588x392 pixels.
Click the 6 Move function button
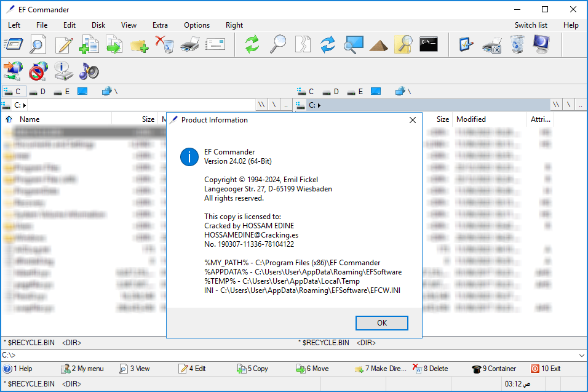(312, 369)
